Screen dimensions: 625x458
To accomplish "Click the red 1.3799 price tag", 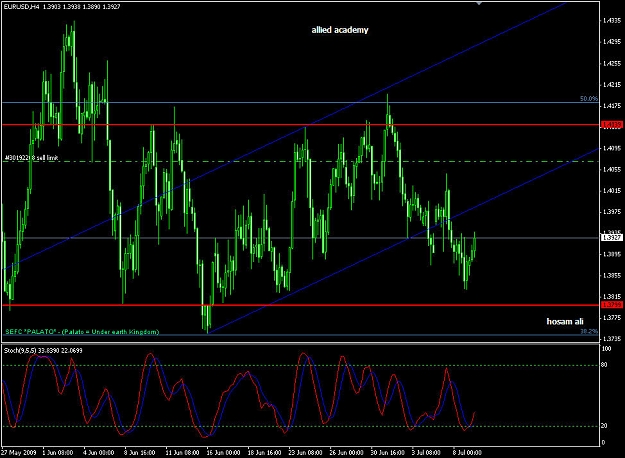I will tap(611, 305).
